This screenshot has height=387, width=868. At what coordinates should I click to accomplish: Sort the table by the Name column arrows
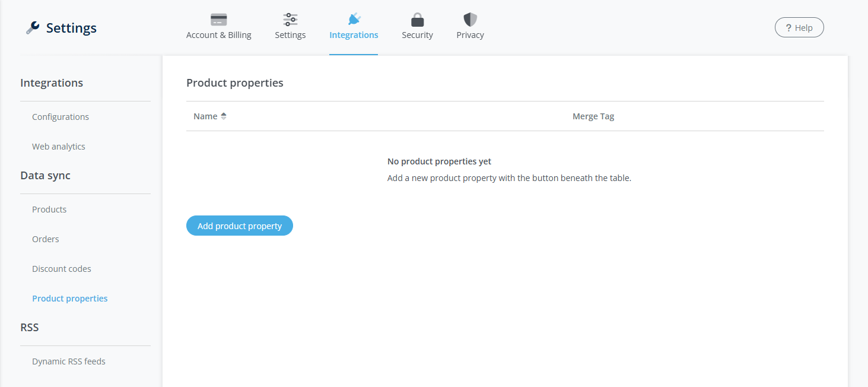[223, 116]
